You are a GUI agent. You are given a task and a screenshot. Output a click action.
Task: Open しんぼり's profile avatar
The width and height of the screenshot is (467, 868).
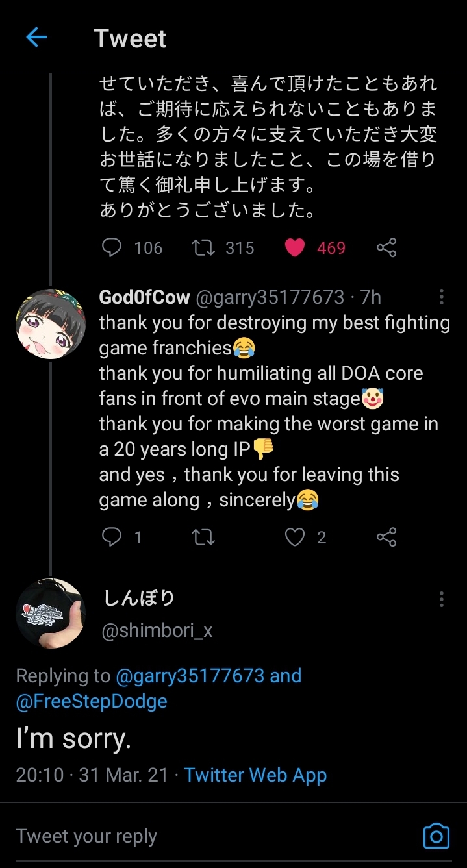(50, 613)
